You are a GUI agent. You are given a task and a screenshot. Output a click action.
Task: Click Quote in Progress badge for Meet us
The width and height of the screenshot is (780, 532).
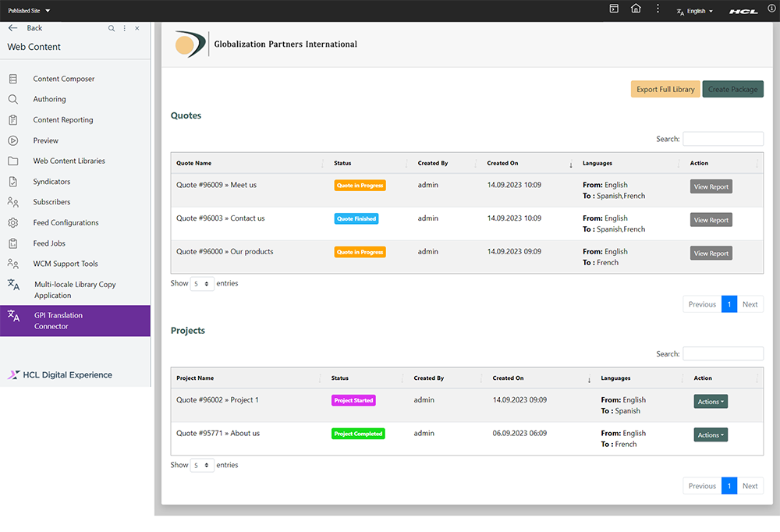[x=360, y=185]
